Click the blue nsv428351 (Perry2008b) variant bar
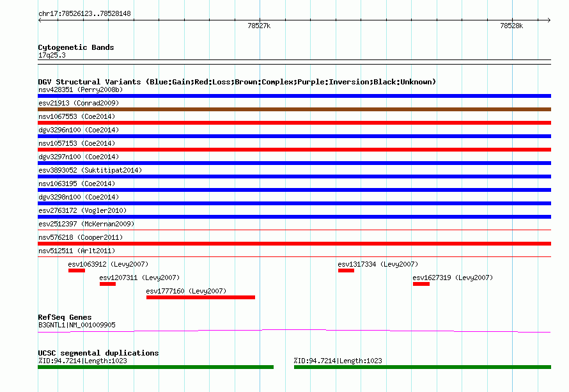The height and width of the screenshot is (392, 569). 294,96
